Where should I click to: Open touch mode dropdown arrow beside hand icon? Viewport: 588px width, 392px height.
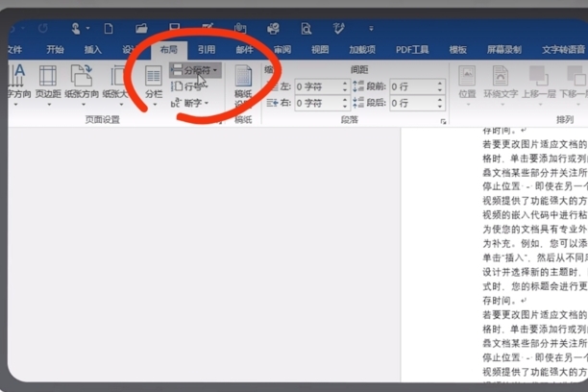coord(87,28)
